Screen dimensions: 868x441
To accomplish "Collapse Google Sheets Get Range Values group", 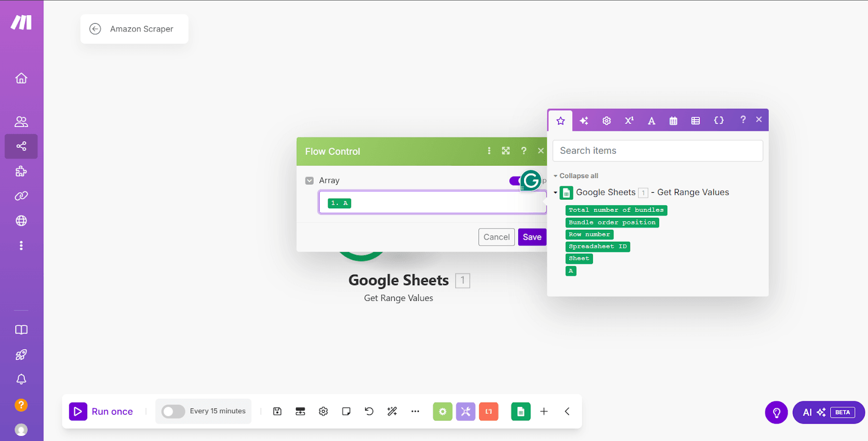I will click(x=556, y=192).
